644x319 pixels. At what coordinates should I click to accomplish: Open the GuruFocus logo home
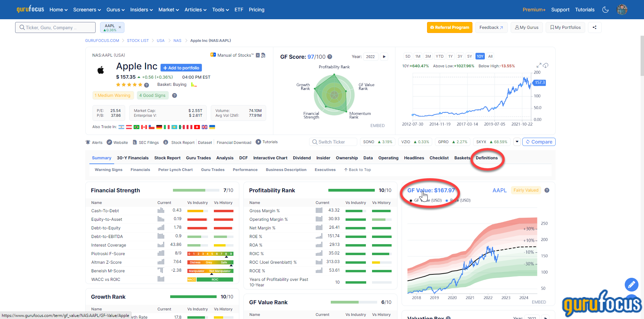30,9
